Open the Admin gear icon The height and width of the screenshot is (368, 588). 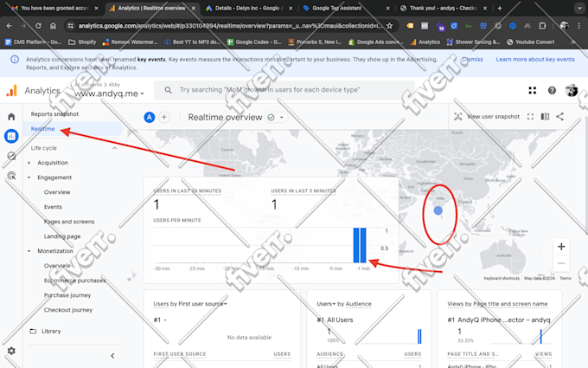point(11,351)
